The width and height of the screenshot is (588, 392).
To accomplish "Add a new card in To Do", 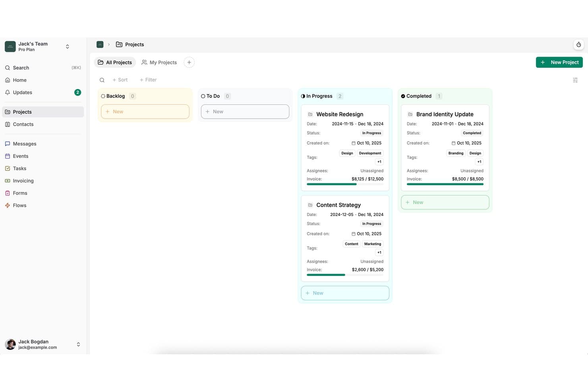I will click(245, 112).
